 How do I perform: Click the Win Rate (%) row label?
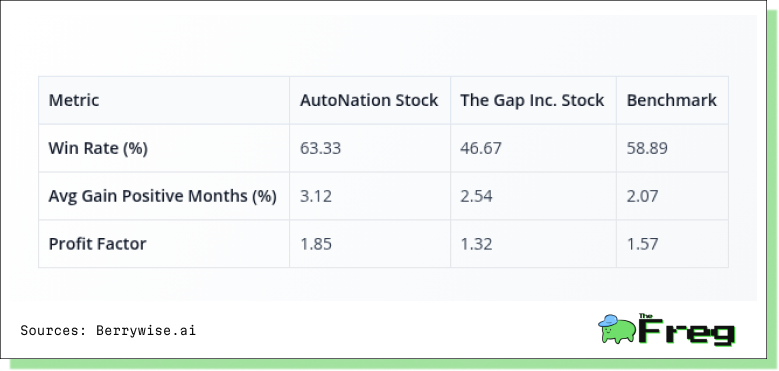[98, 148]
